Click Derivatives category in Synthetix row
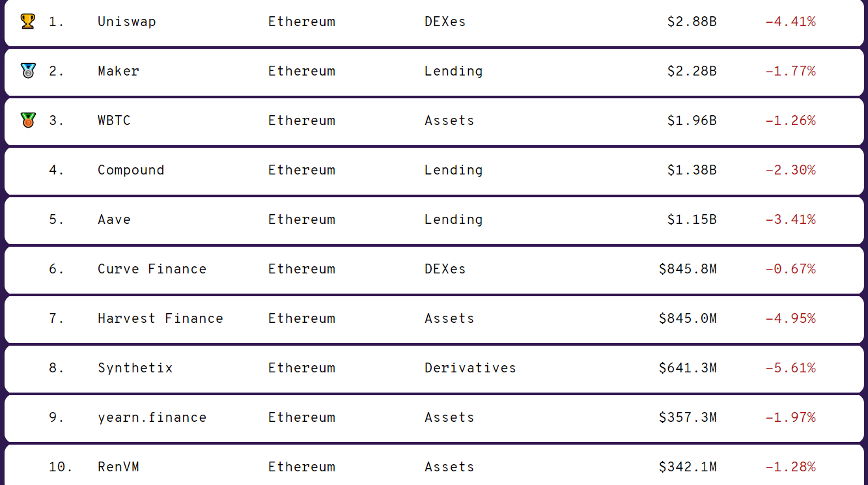 [470, 368]
